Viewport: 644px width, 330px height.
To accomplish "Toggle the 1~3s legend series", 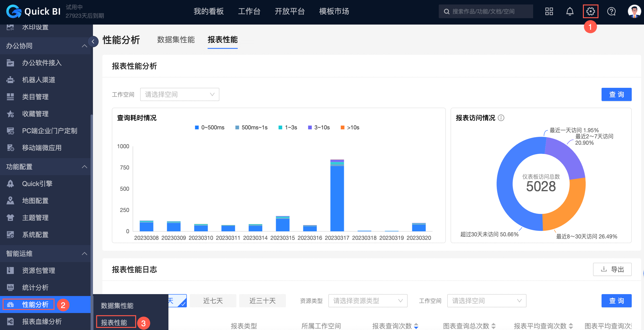I will (x=288, y=127).
